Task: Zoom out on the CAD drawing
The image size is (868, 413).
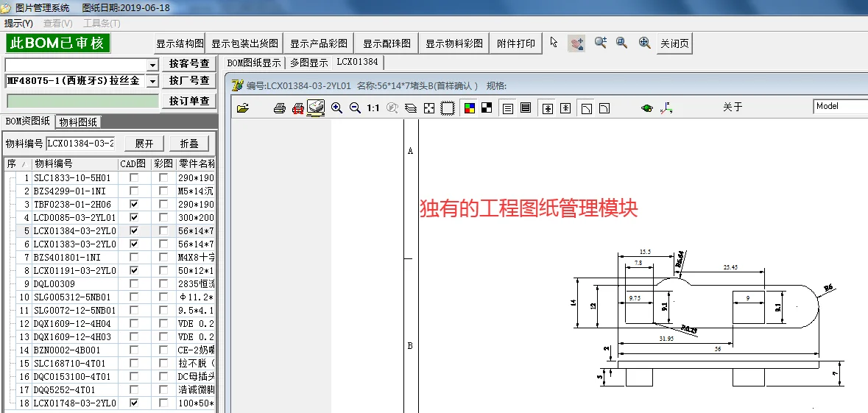Action: (356, 108)
